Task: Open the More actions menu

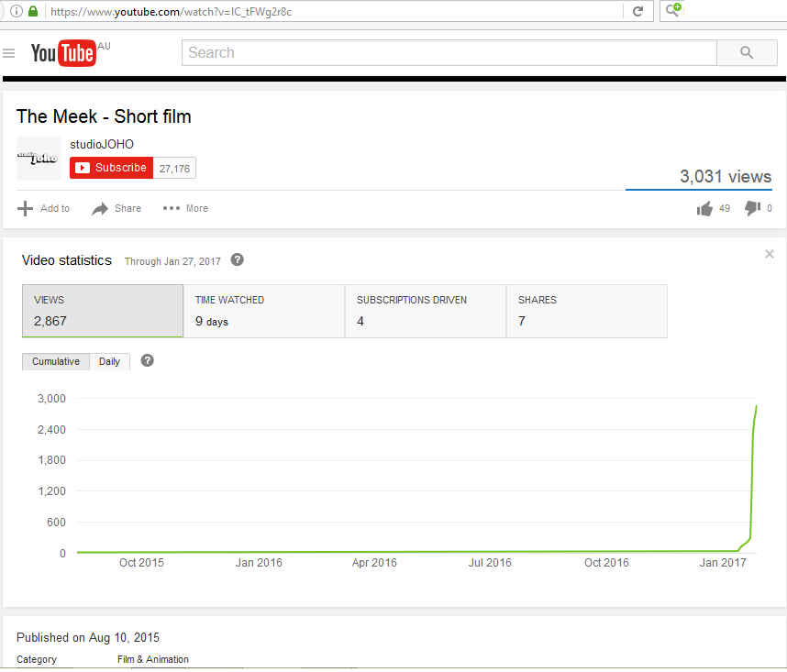Action: point(185,208)
